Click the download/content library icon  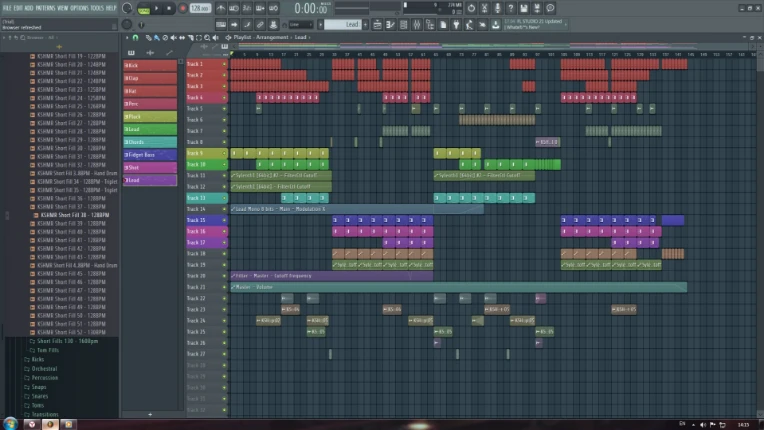pos(496,24)
